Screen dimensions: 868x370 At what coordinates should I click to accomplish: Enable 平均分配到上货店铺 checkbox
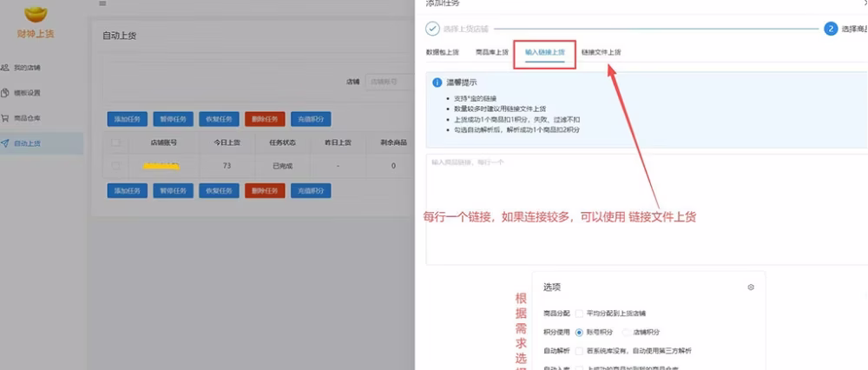point(579,313)
